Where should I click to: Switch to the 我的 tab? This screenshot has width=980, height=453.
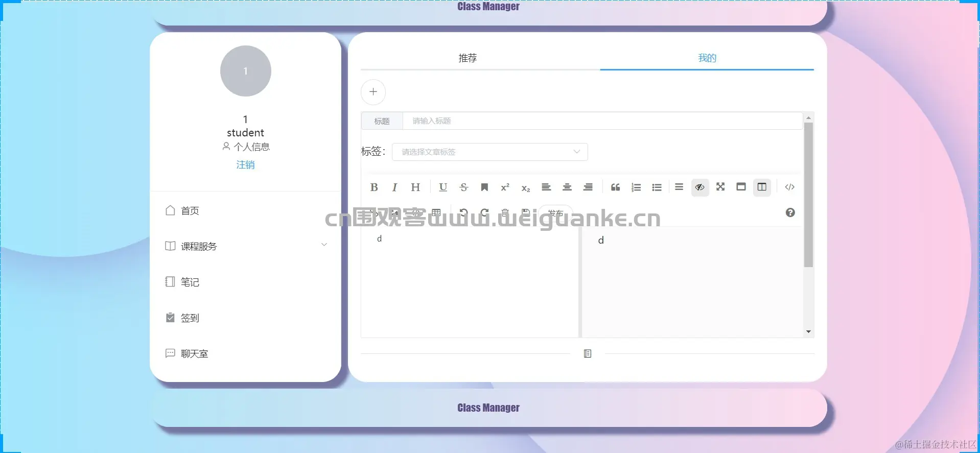[707, 58]
